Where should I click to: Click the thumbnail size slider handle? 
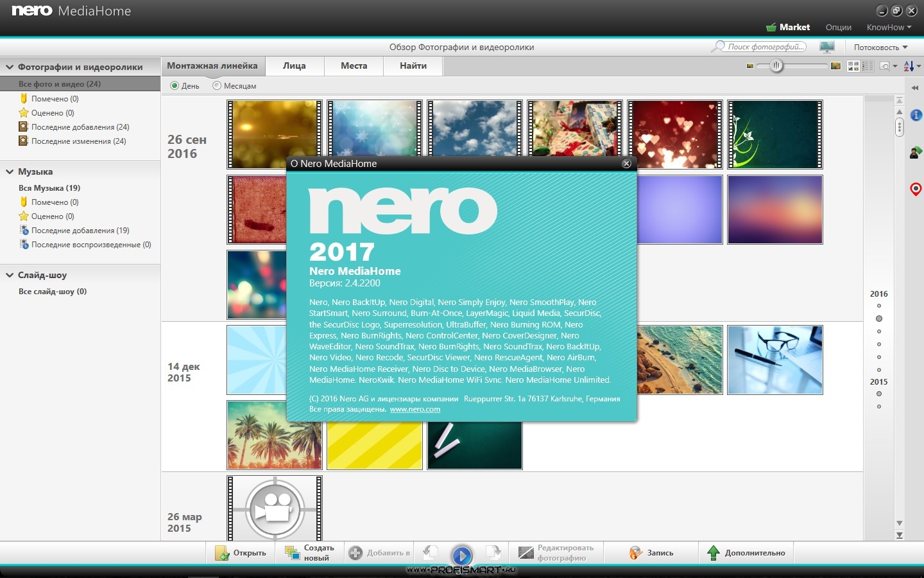[x=776, y=66]
